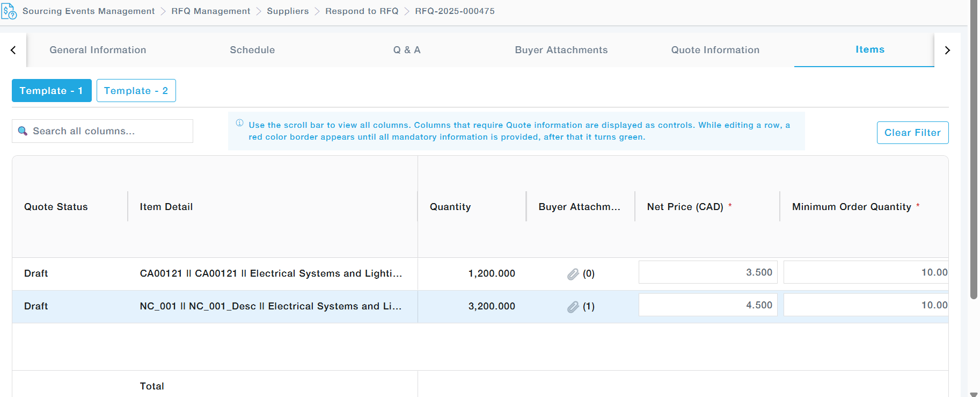Select the Template - 1 button
Image resolution: width=980 pixels, height=397 pixels.
pos(52,91)
